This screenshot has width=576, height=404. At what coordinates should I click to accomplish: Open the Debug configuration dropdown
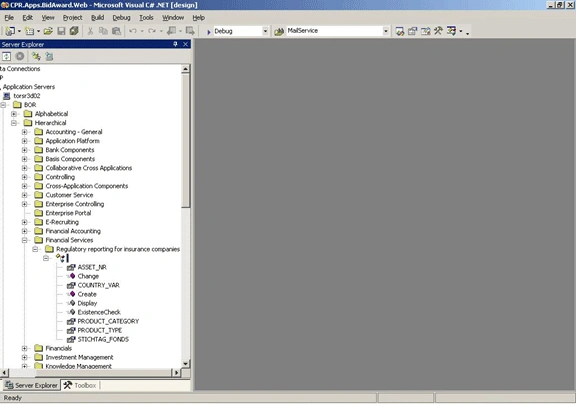(x=265, y=31)
